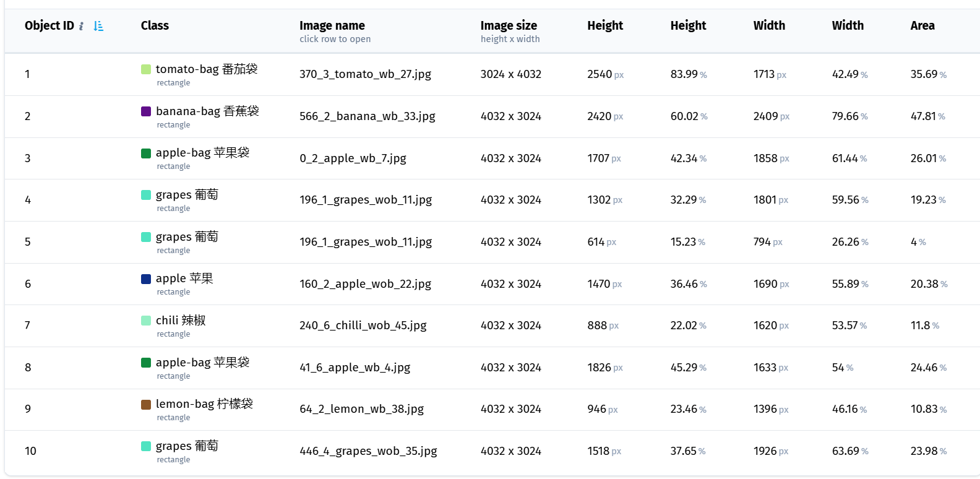The height and width of the screenshot is (479, 980).
Task: Click the info icon beside Object ID
Action: click(x=81, y=26)
